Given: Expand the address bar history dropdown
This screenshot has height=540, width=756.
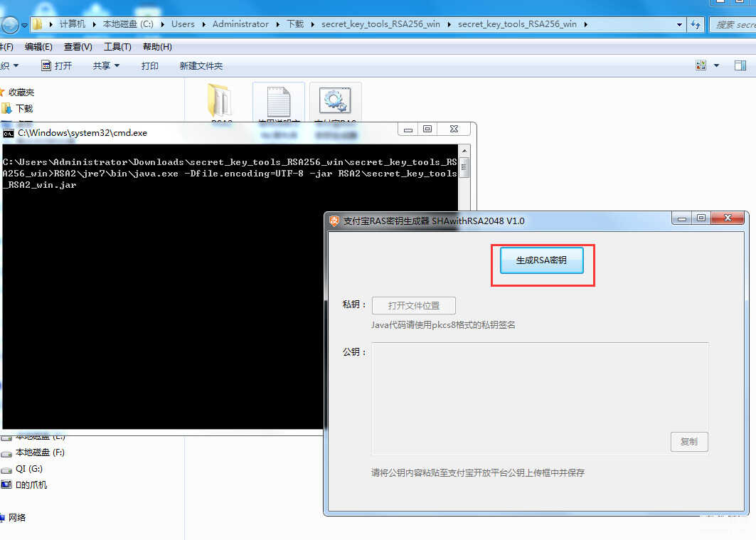Looking at the screenshot, I should coord(679,24).
